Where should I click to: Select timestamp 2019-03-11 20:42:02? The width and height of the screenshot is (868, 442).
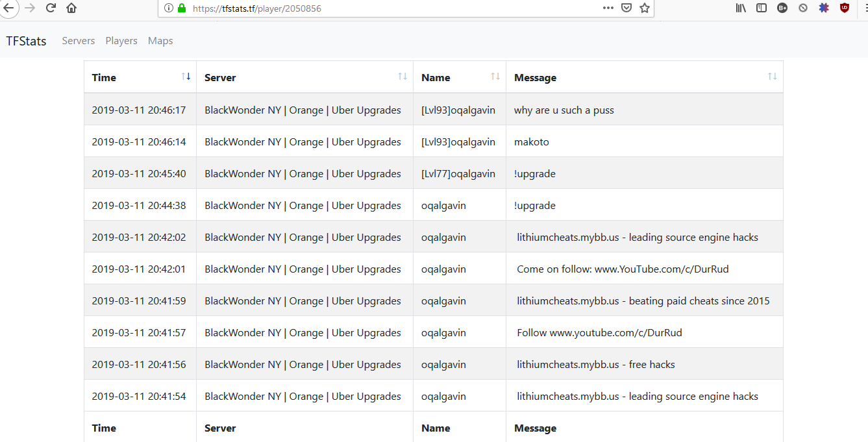[x=139, y=237]
